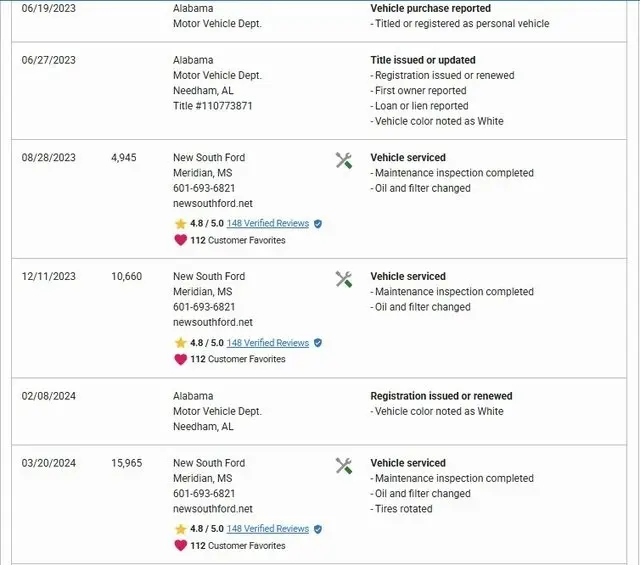The width and height of the screenshot is (640, 565).
Task: Click the heart favorites icon in the 03/20/2024 entry
Action: (x=180, y=545)
